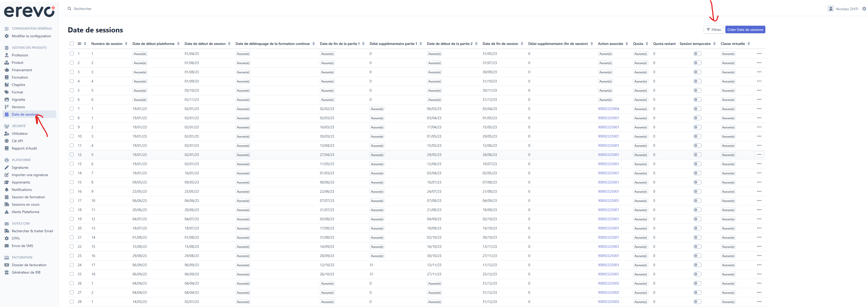Click the Signatures pen icon
868x307 pixels.
(x=6, y=168)
